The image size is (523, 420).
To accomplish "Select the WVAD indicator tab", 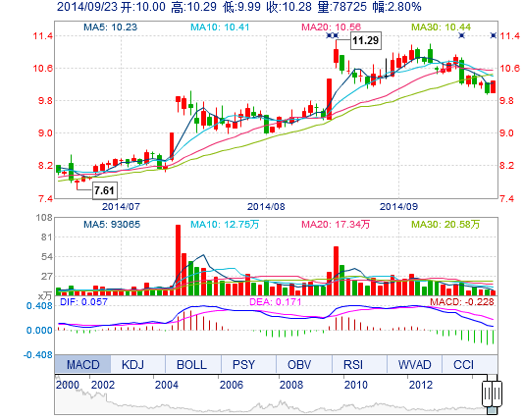I will (x=414, y=364).
